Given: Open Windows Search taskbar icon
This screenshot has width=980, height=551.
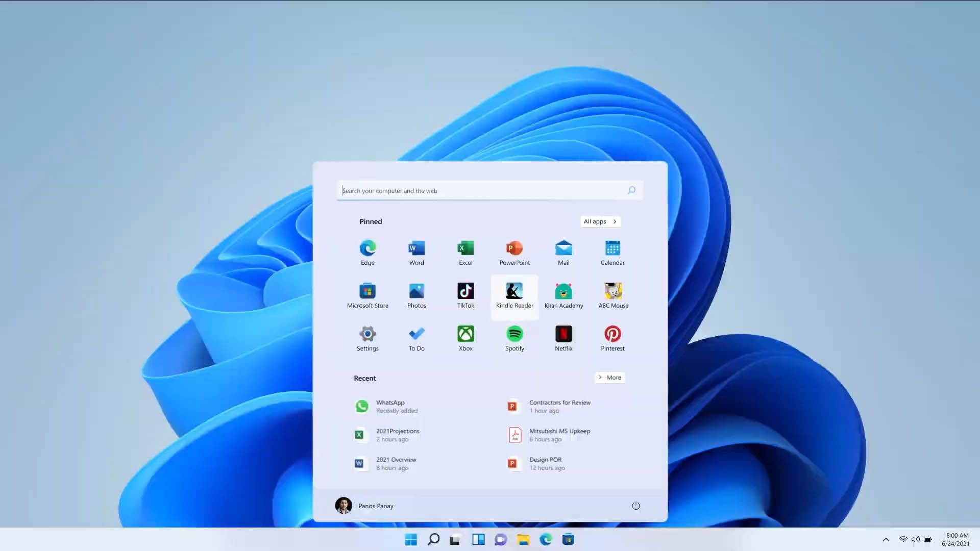Looking at the screenshot, I should [432, 539].
